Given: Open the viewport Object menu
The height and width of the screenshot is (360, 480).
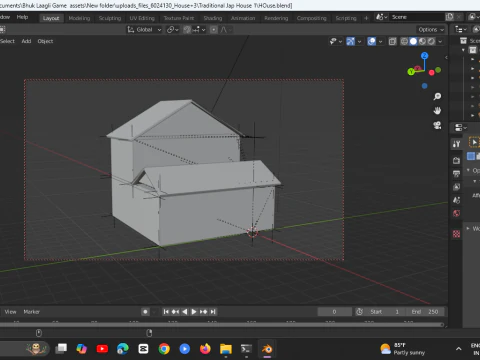Looking at the screenshot, I should click(45, 41).
